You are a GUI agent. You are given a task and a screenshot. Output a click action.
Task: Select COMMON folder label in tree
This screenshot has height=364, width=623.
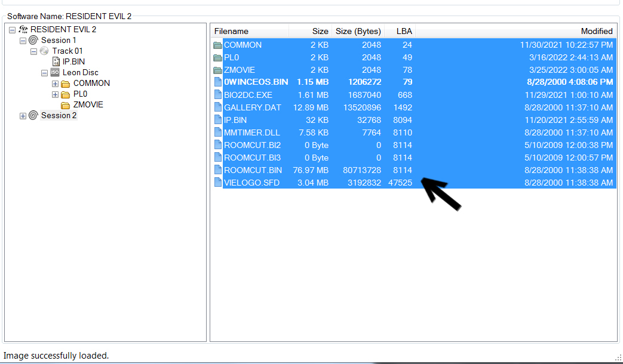click(91, 83)
